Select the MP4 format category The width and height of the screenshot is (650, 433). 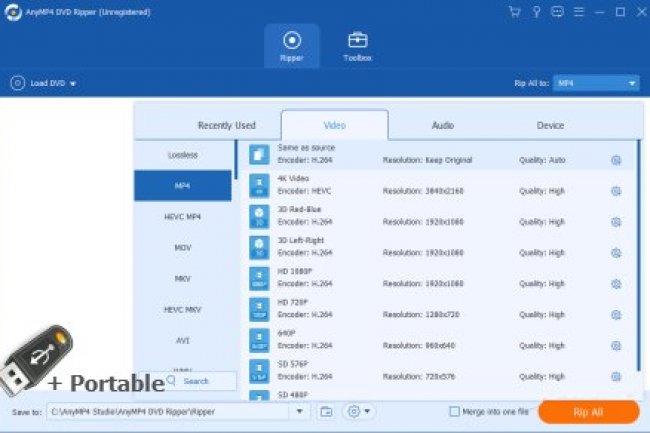(x=183, y=186)
